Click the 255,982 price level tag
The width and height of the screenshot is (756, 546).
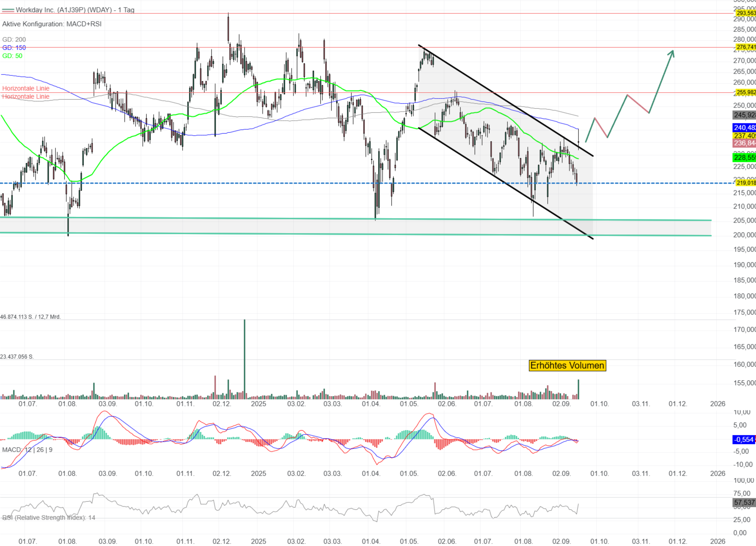click(x=746, y=92)
